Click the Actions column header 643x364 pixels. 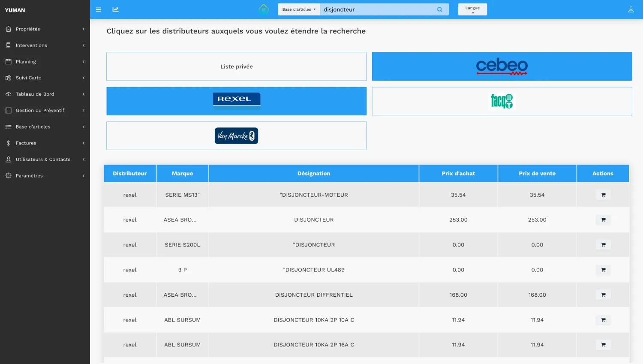pos(603,174)
